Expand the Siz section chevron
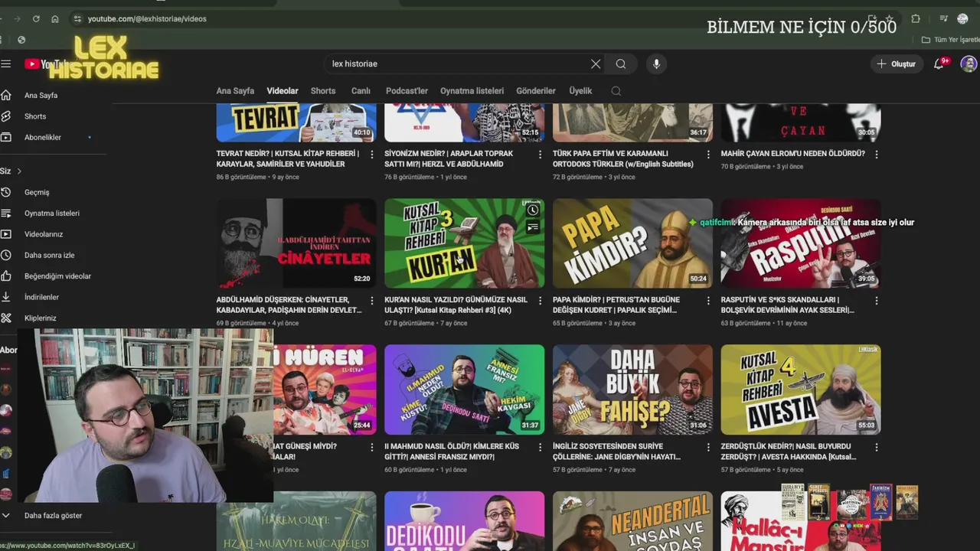 click(x=19, y=171)
